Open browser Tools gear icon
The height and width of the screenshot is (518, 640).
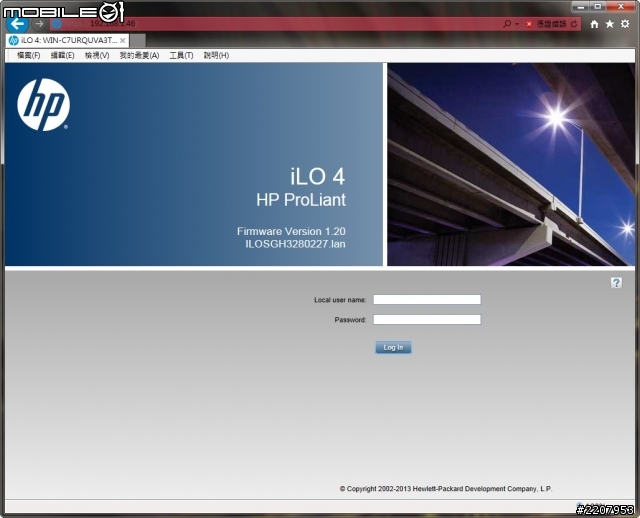625,24
